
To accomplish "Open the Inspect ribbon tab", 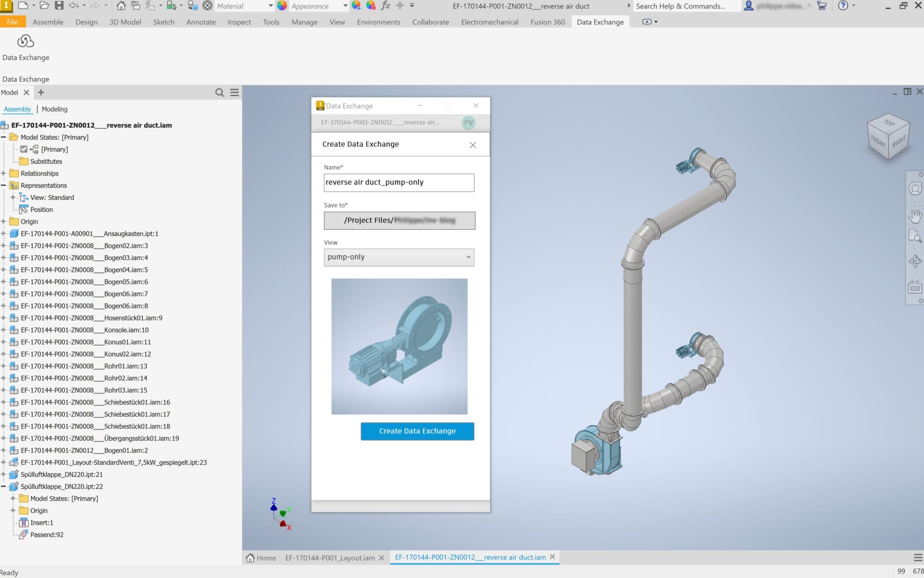I will [x=239, y=22].
